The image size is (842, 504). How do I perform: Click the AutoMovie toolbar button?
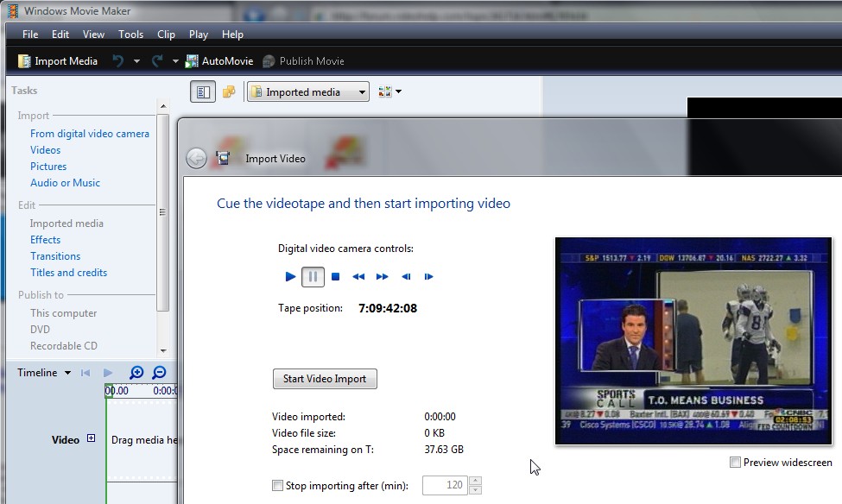219,61
